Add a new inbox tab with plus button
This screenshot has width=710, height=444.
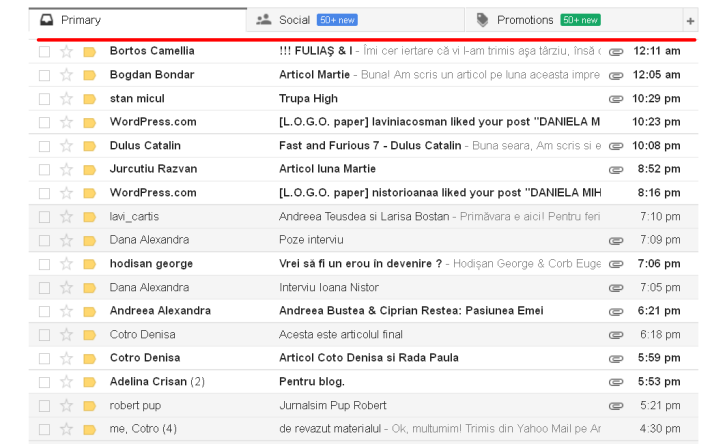(x=690, y=21)
